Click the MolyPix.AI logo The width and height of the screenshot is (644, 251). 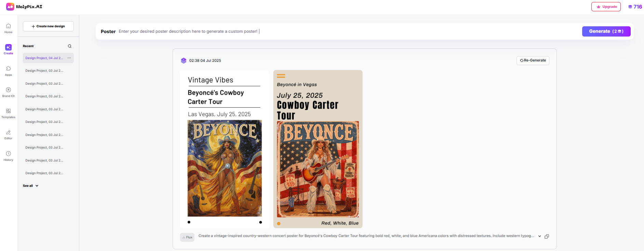click(24, 6)
